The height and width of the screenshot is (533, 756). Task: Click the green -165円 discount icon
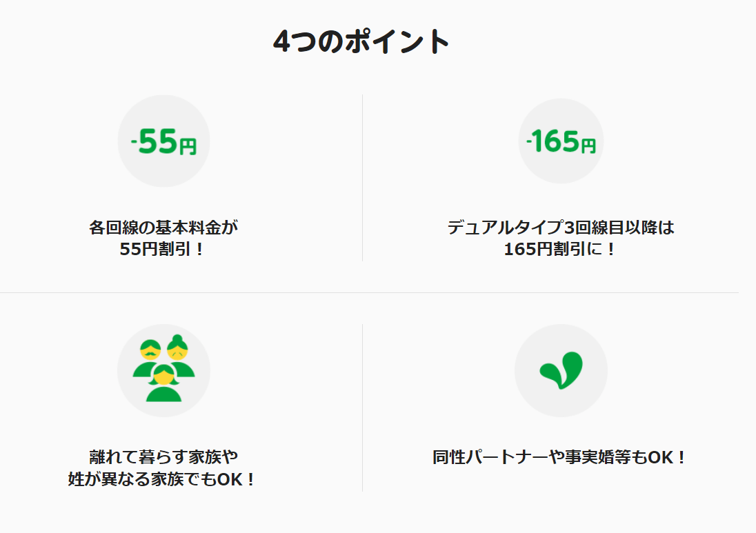tap(561, 141)
